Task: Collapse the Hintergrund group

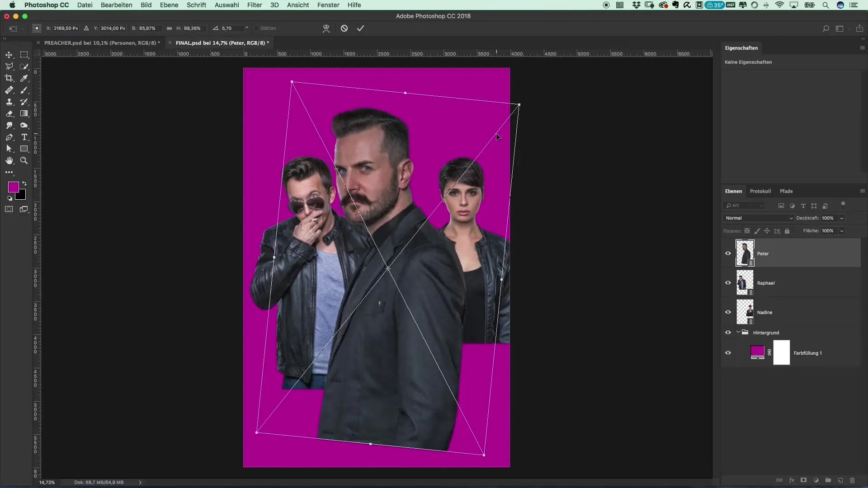Action: tap(738, 332)
